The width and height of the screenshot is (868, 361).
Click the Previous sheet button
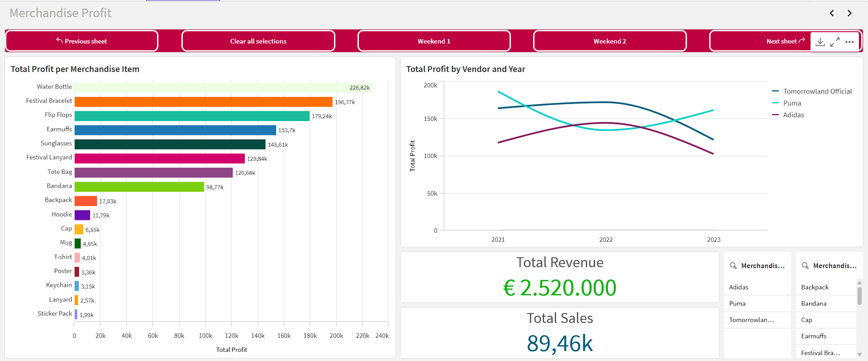click(x=82, y=41)
